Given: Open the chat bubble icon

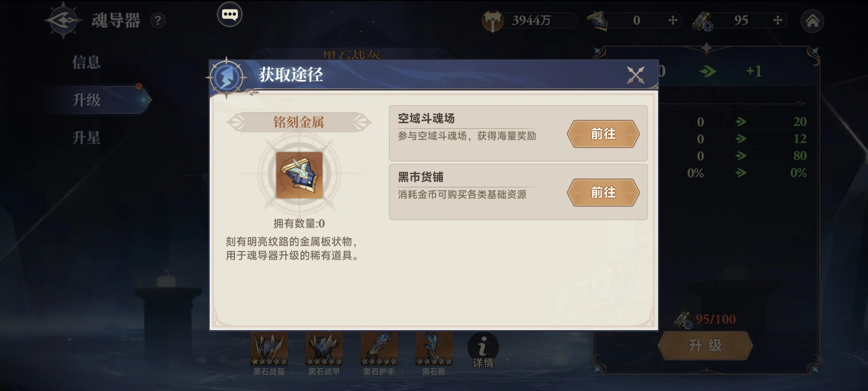Looking at the screenshot, I should [x=229, y=14].
